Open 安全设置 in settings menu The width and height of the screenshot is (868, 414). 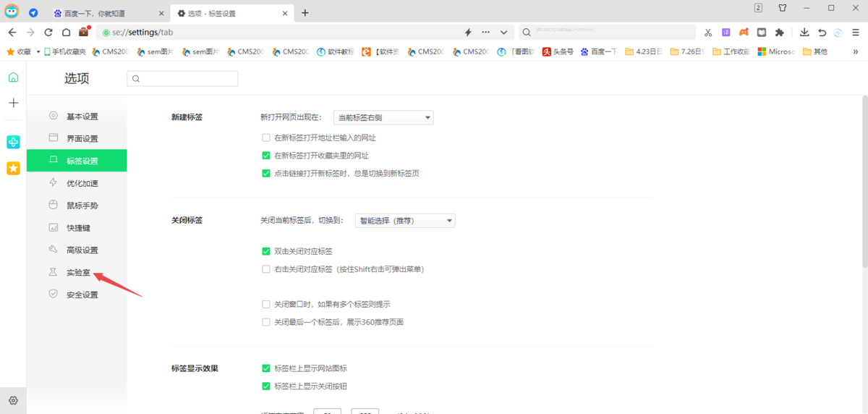click(77, 295)
